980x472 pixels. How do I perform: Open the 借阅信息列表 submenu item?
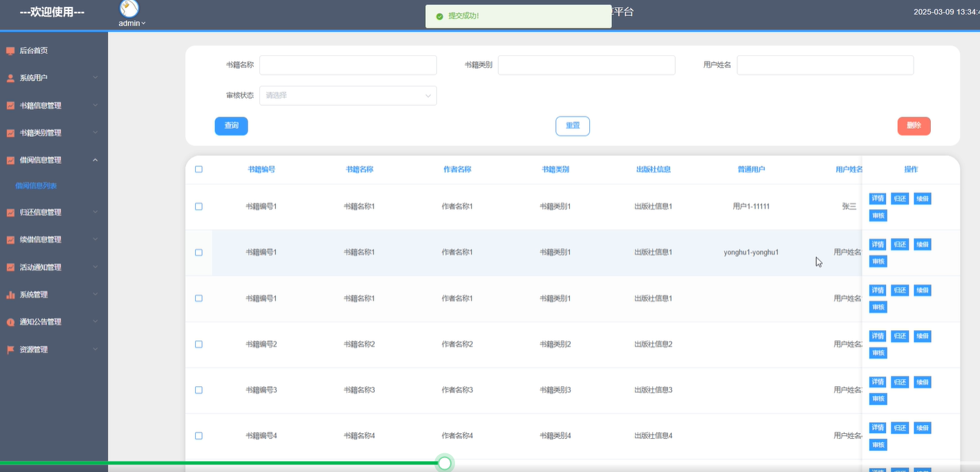[x=36, y=186]
